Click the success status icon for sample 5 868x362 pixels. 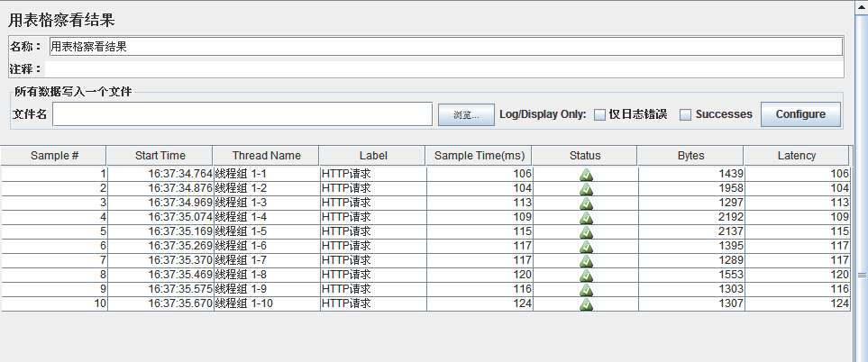pyautogui.click(x=586, y=232)
